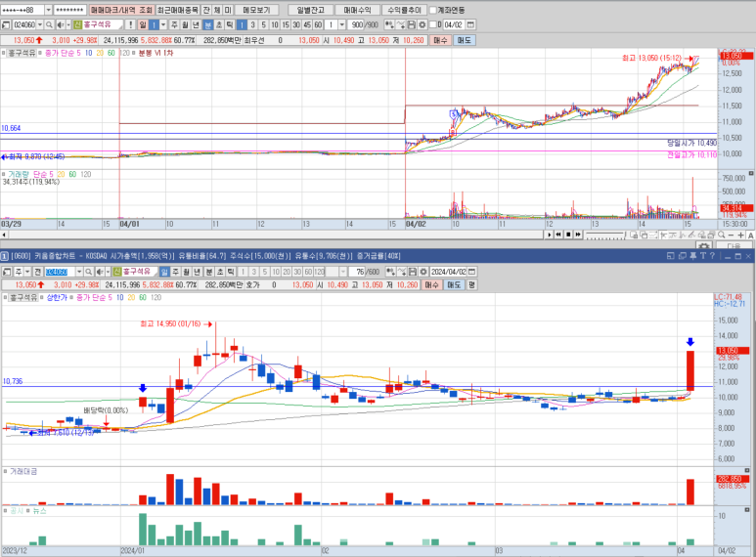Click the printer icon in chart bottom toolbar
Image resolution: width=756 pixels, height=557 pixels.
pyautogui.click(x=711, y=235)
